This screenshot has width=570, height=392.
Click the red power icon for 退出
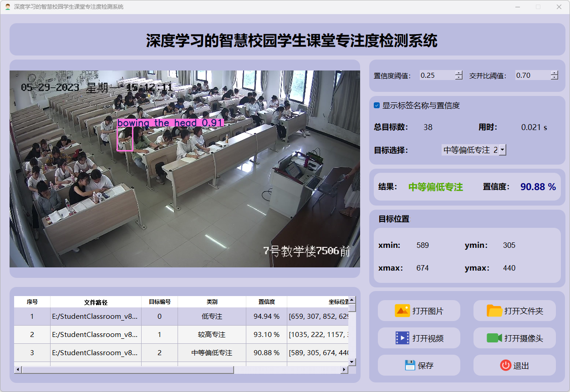tap(505, 365)
